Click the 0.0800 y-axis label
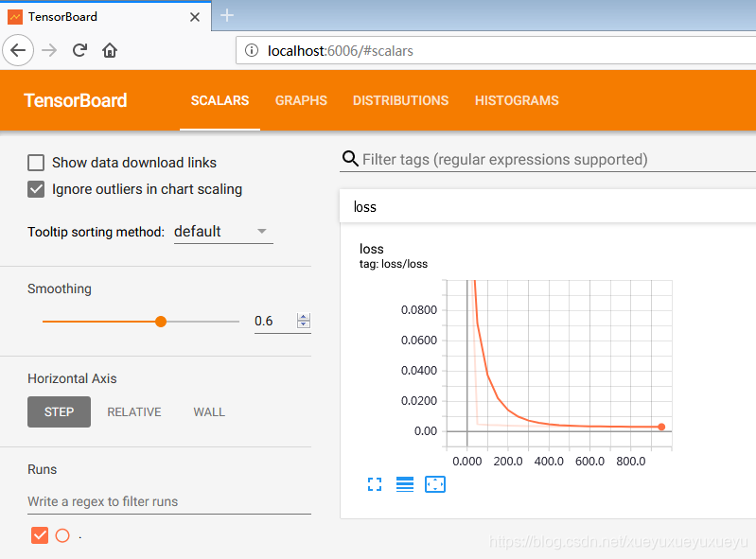 pyautogui.click(x=419, y=310)
